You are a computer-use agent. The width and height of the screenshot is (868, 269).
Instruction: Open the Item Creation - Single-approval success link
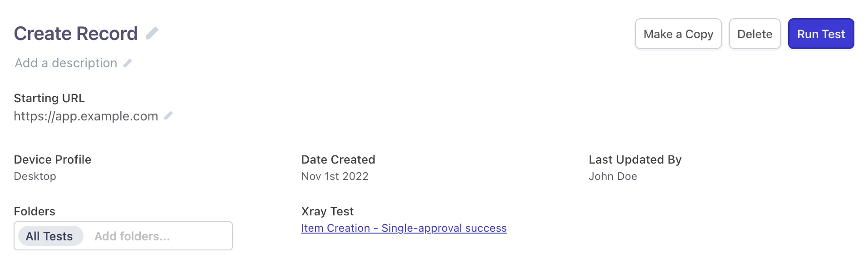(x=404, y=228)
